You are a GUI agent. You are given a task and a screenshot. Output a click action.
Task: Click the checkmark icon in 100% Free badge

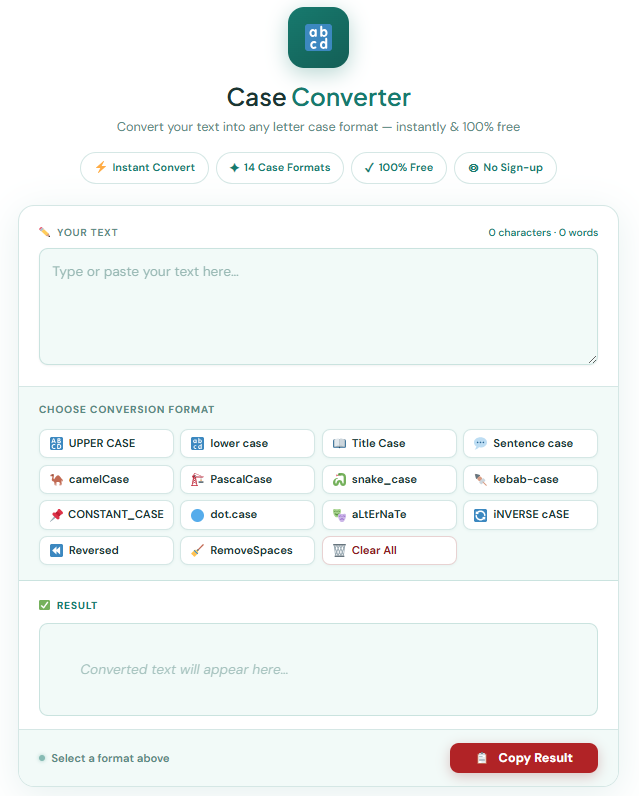pos(369,168)
